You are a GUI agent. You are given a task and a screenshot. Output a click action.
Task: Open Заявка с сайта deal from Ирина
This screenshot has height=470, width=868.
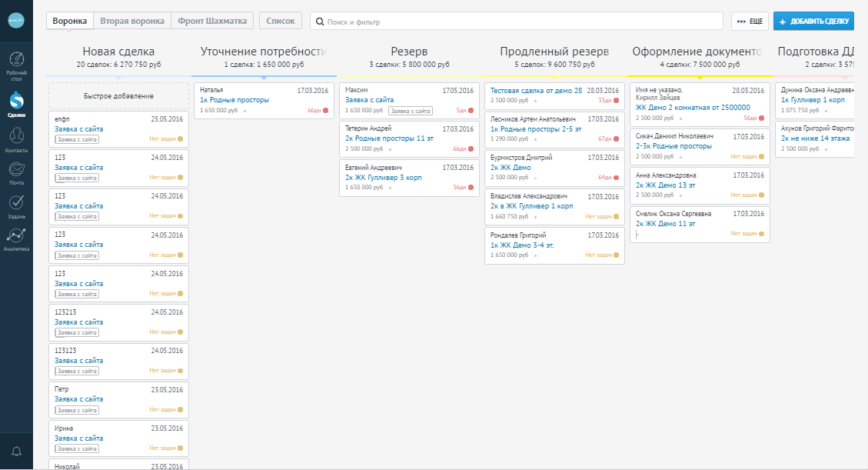point(79,438)
